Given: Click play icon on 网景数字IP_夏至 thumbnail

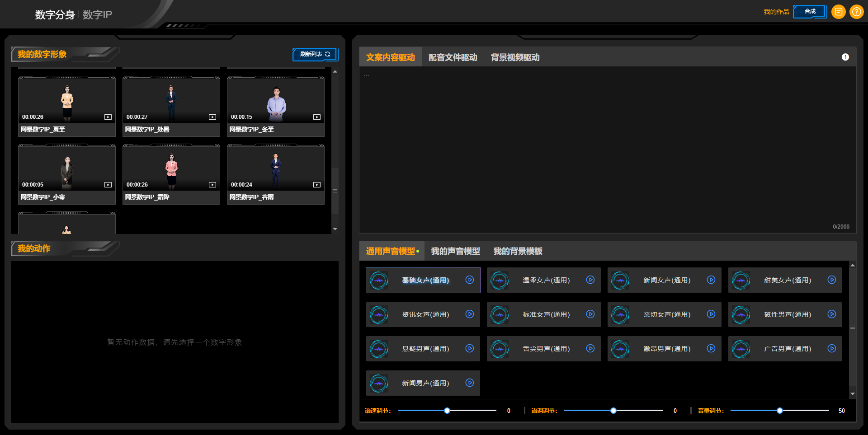Looking at the screenshot, I should pyautogui.click(x=108, y=117).
